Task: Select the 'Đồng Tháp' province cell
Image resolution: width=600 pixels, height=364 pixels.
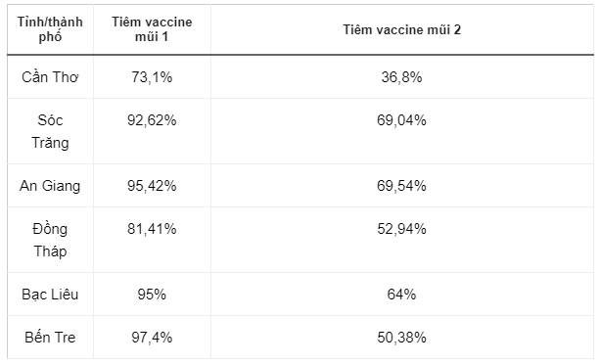Action: [50, 240]
